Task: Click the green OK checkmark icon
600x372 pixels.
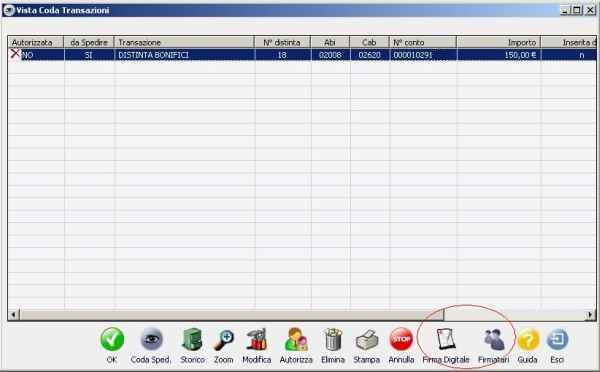Action: 112,339
